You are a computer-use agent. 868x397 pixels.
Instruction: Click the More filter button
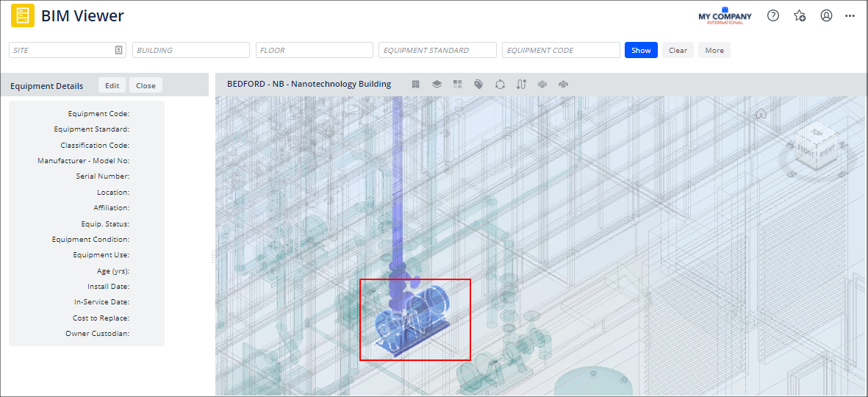point(714,50)
